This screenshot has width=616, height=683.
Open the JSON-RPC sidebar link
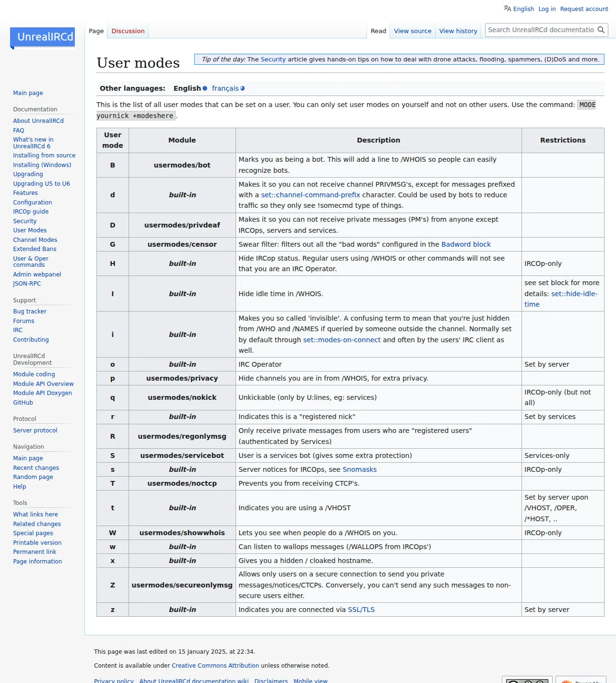[x=27, y=284]
